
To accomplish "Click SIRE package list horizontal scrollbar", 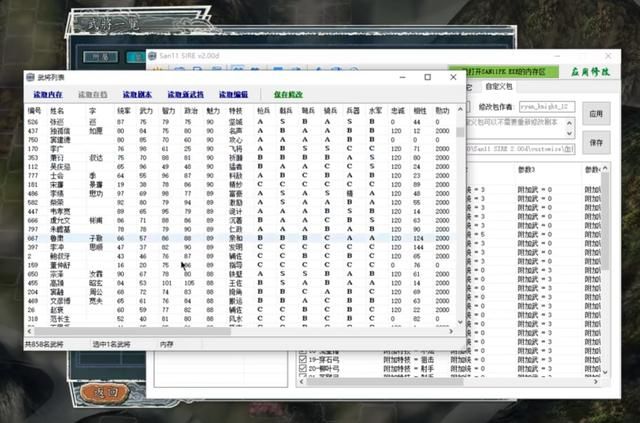I will (x=384, y=382).
